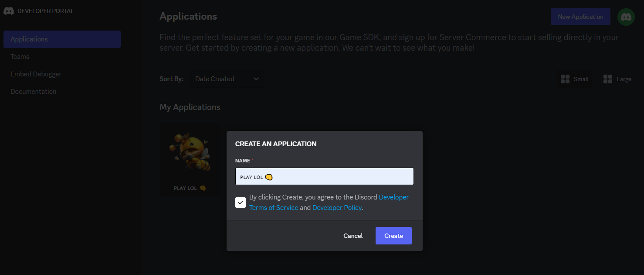Click the Applications page title

188,17
